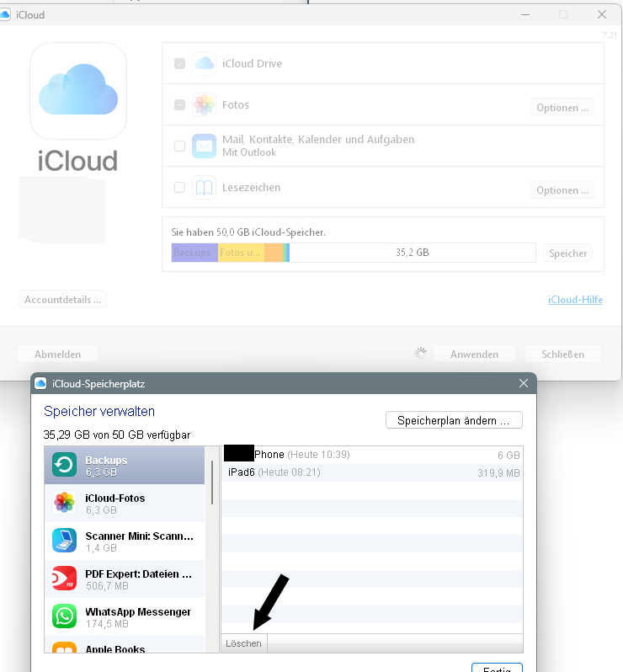Click the orange segment of storage bar

pyautogui.click(x=274, y=253)
